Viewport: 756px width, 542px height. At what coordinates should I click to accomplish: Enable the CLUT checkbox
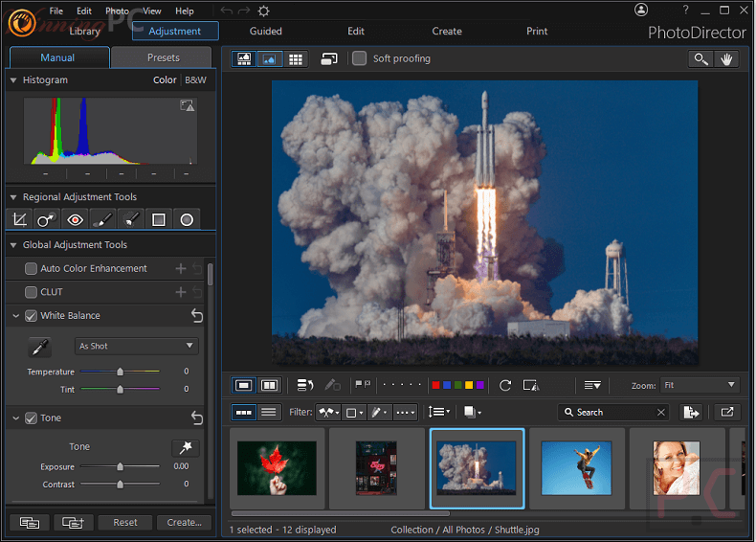click(x=31, y=292)
